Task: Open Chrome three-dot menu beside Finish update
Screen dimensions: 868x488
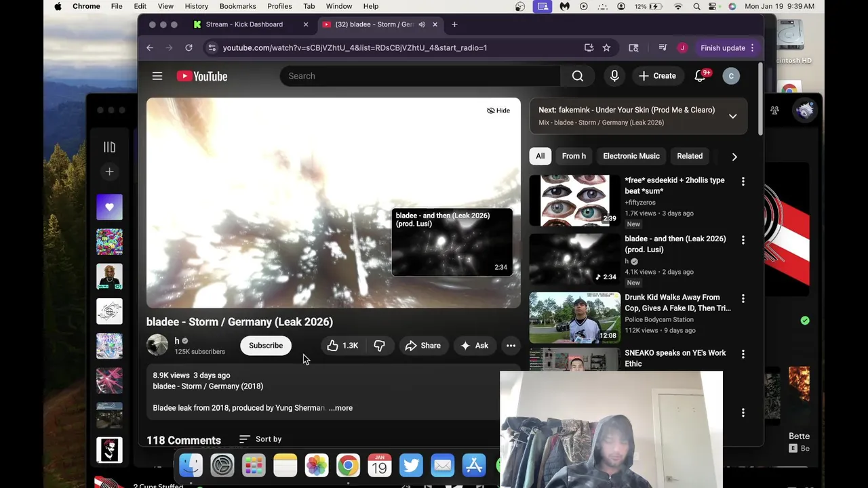Action: click(752, 47)
